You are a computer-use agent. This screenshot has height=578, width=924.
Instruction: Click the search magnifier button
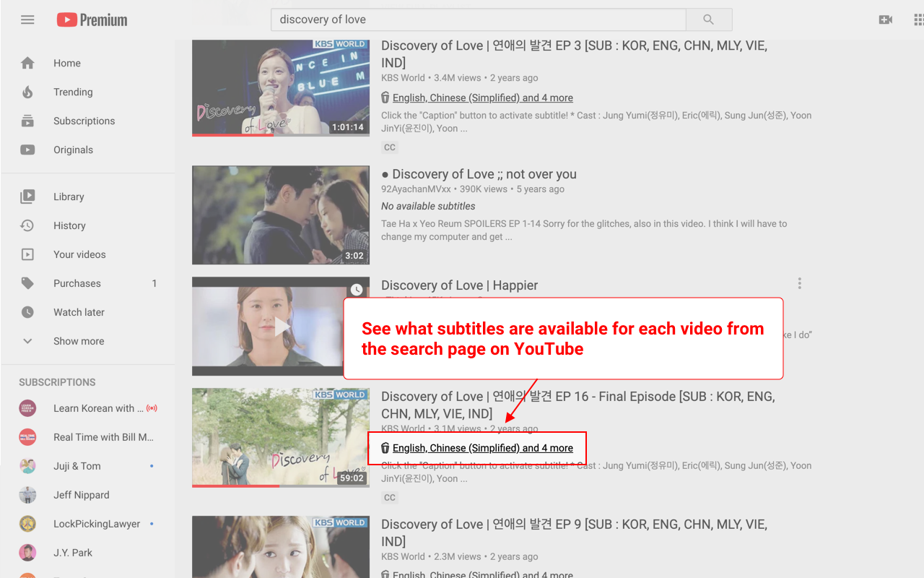coord(708,20)
